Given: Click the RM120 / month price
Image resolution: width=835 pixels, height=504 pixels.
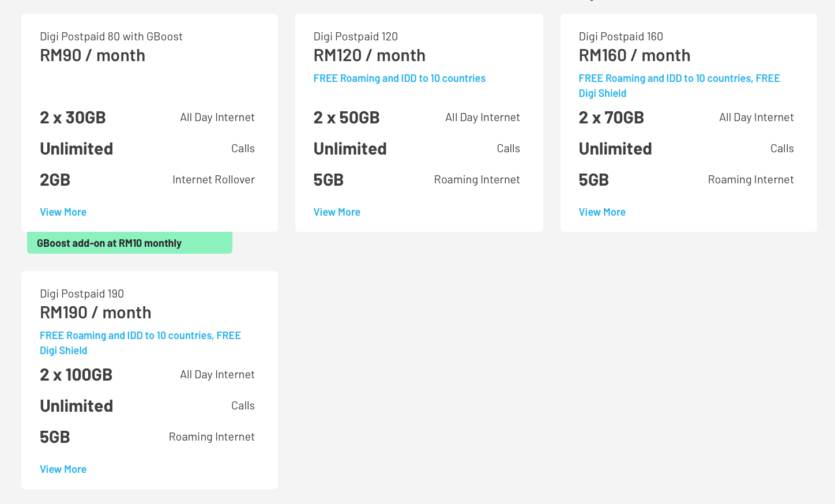Looking at the screenshot, I should tap(370, 55).
